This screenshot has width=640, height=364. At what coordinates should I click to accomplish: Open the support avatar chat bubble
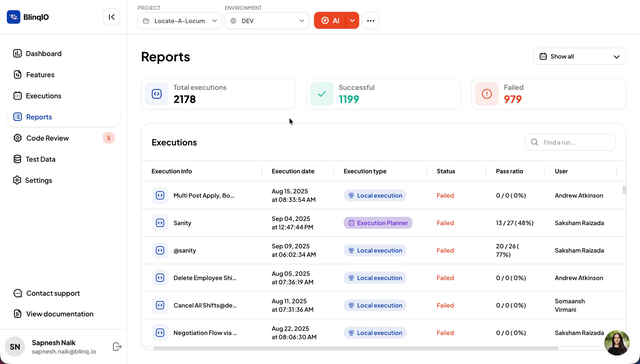click(617, 343)
